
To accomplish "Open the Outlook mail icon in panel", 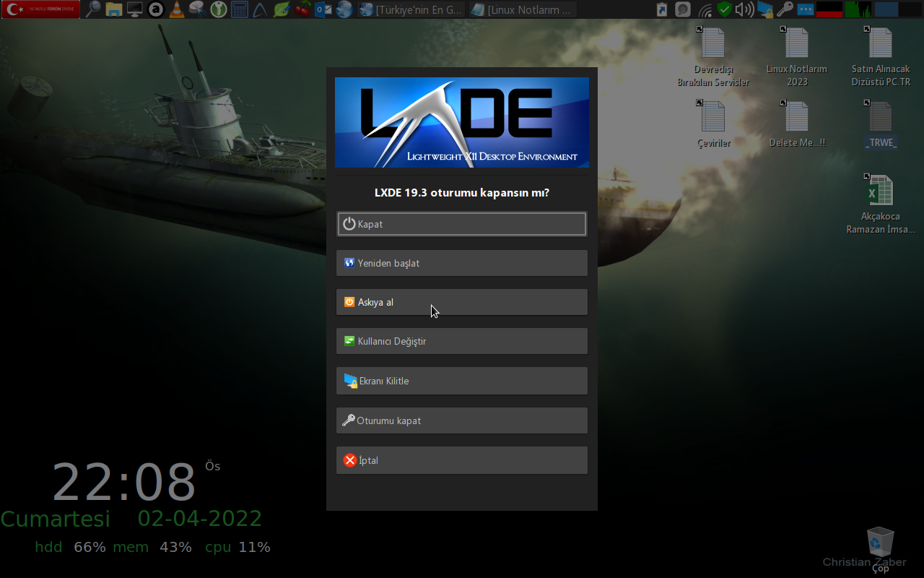I will pos(323,9).
